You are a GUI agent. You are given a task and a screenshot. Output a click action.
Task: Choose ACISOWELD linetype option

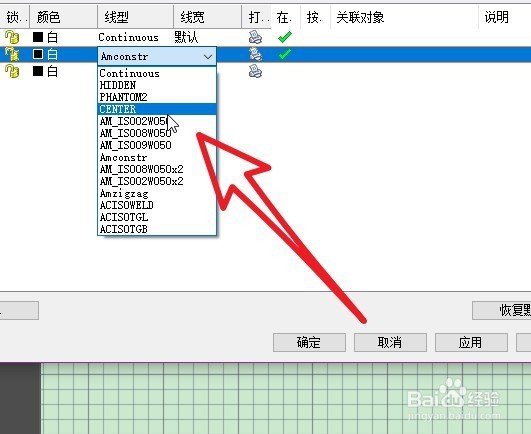pos(157,205)
